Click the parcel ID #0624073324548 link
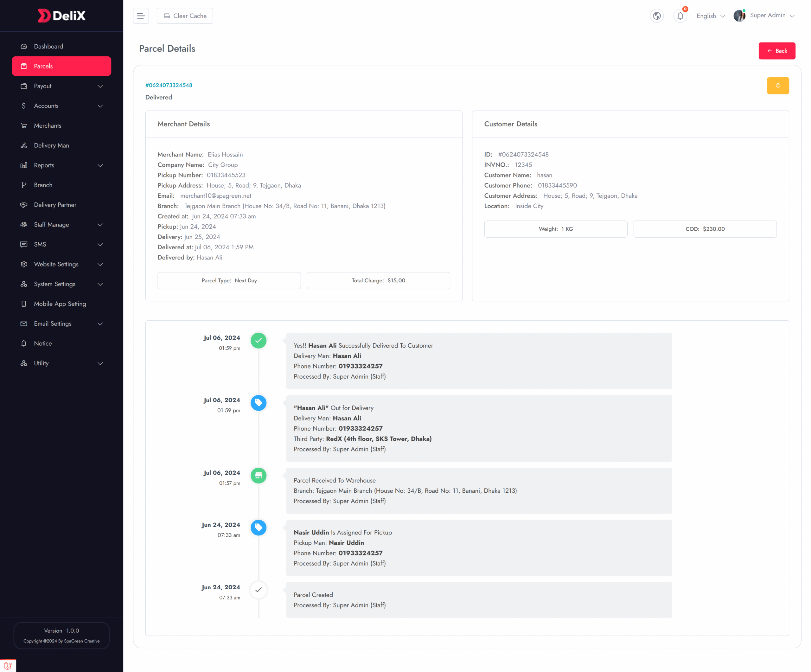This screenshot has height=672, width=811. pyautogui.click(x=169, y=85)
